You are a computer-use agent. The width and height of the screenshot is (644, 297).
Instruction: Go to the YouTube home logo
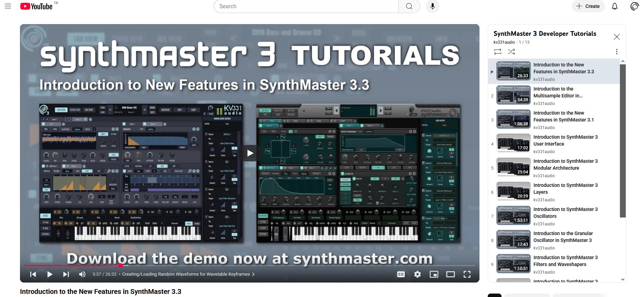pyautogui.click(x=36, y=6)
